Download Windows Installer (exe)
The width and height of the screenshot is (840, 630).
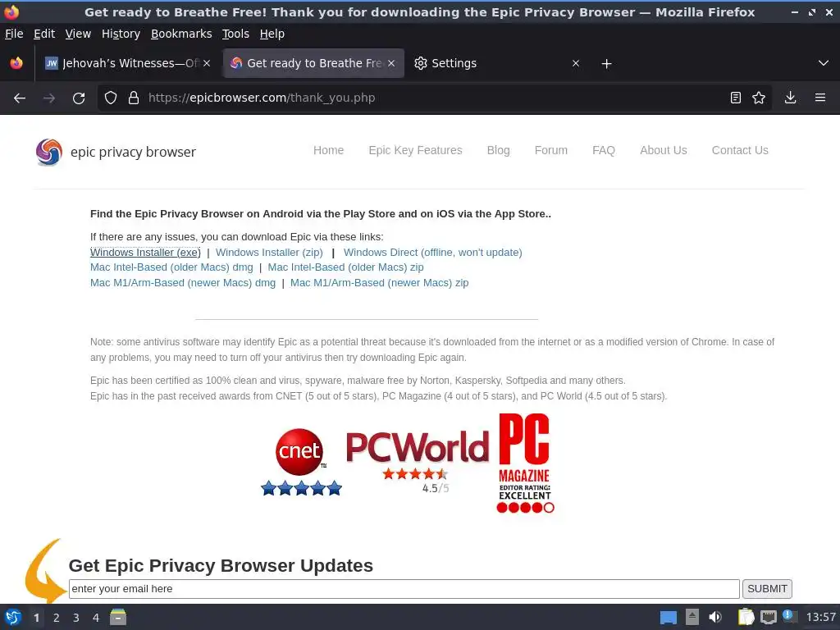tap(145, 253)
